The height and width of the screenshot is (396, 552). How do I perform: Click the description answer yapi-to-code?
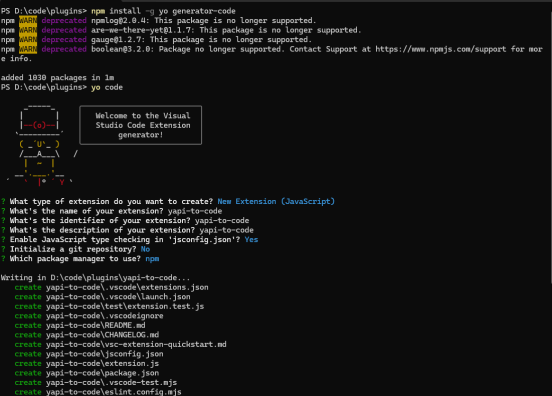pos(226,230)
